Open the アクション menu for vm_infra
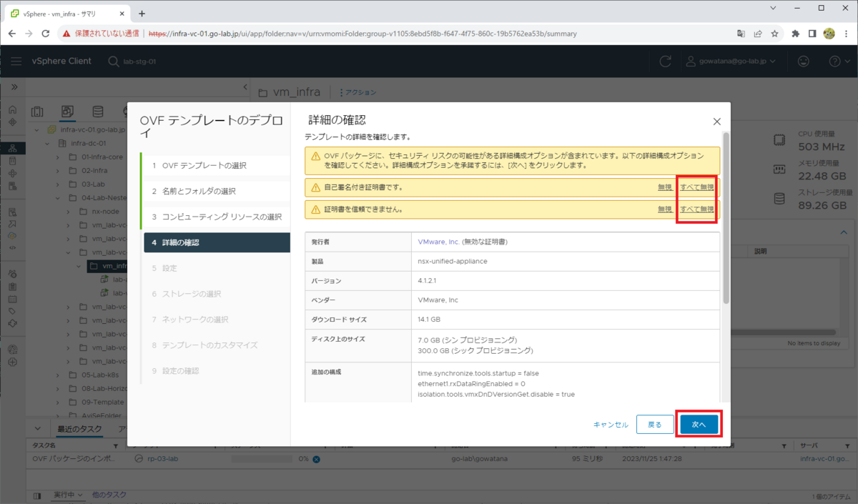The width and height of the screenshot is (858, 504). [357, 92]
